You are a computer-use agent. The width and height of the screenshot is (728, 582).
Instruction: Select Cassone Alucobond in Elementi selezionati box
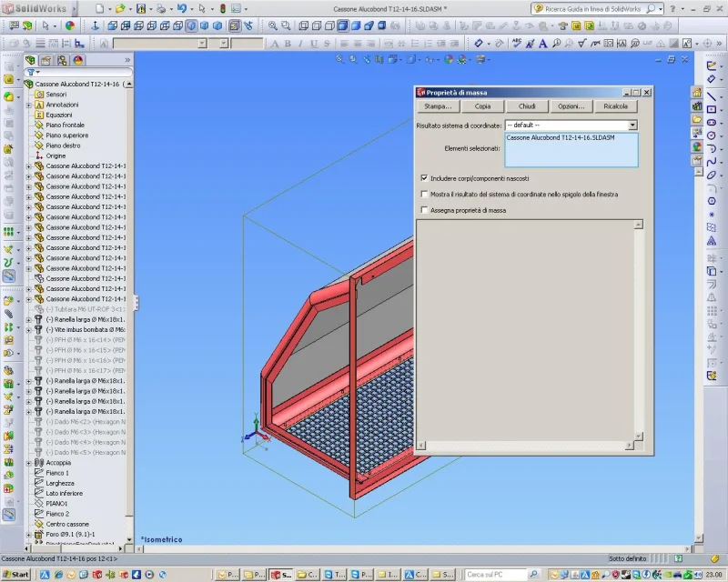coord(561,138)
